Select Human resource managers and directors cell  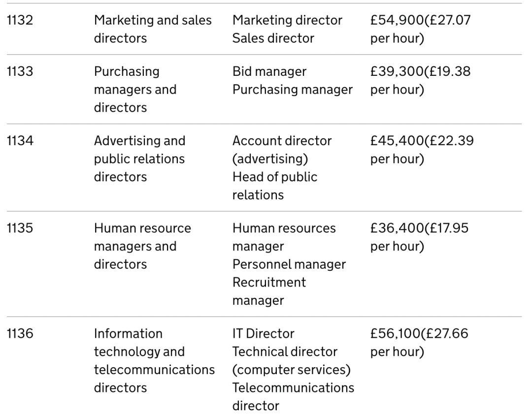142,247
